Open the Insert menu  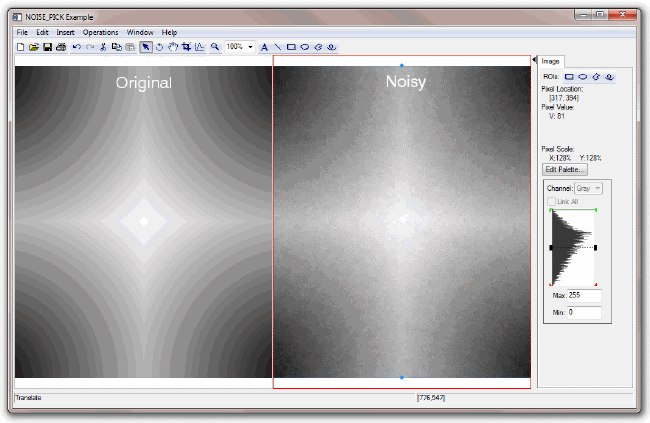tap(65, 32)
